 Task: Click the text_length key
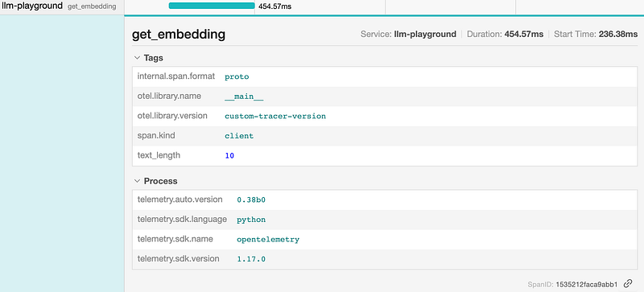pyautogui.click(x=159, y=155)
